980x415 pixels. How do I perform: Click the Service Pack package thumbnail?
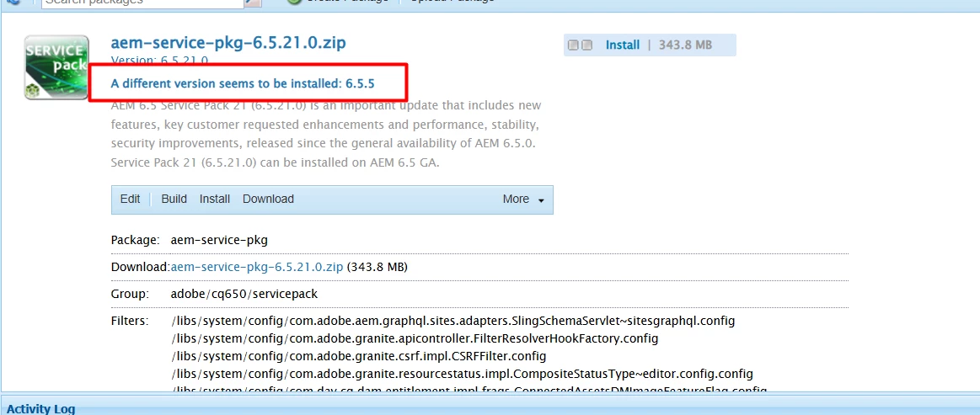(x=56, y=67)
